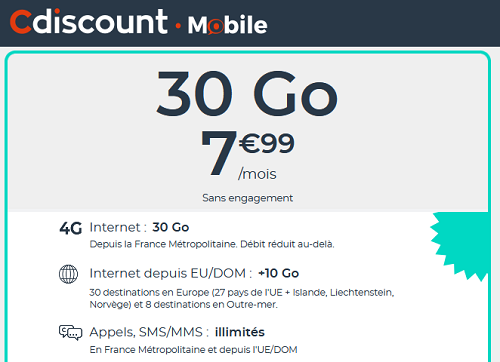Click the Sans engagement text
500x362 pixels.
click(247, 198)
